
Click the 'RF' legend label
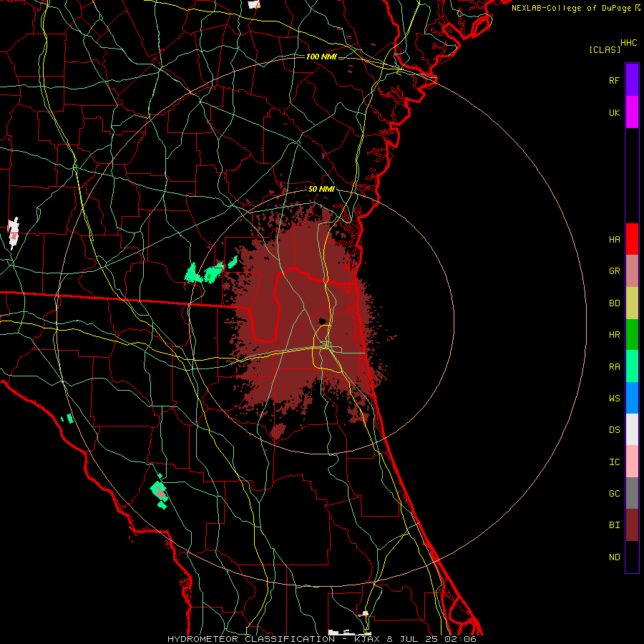pos(614,80)
